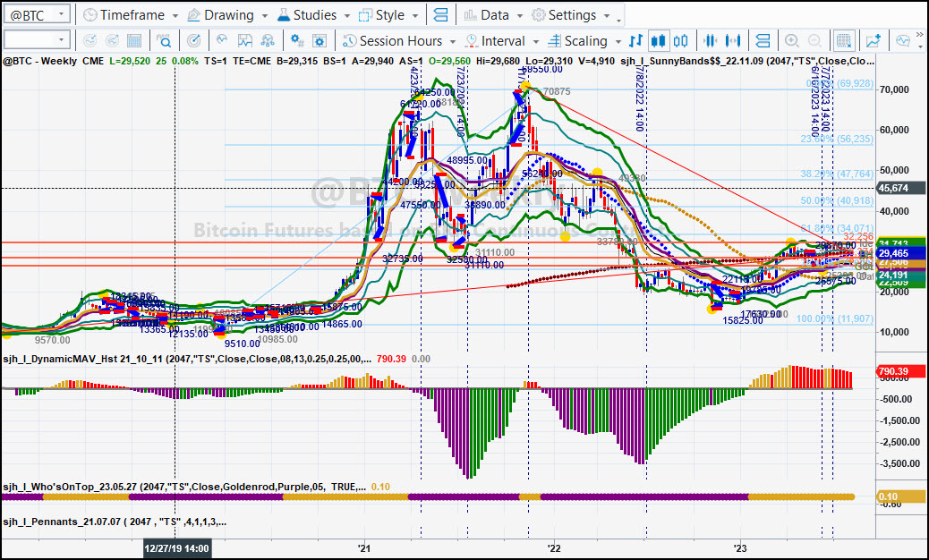Screen dimensions: 929x560
Task: Click the compress bar spacing icon
Action: coord(711,41)
